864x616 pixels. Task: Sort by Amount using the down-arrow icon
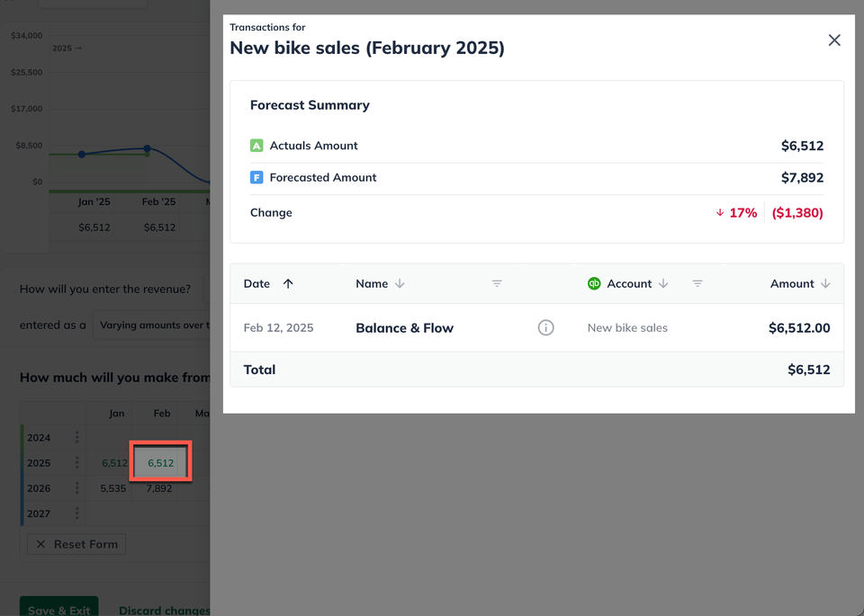point(825,283)
